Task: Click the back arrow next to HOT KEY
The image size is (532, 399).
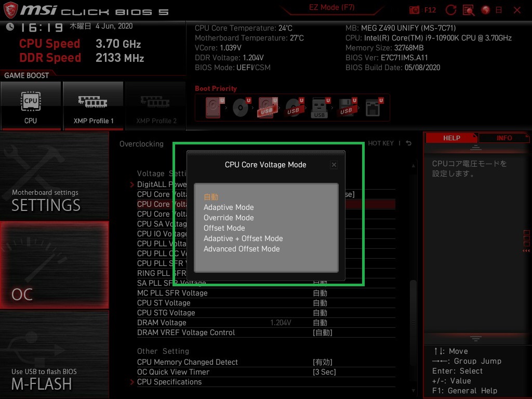Action: click(409, 143)
